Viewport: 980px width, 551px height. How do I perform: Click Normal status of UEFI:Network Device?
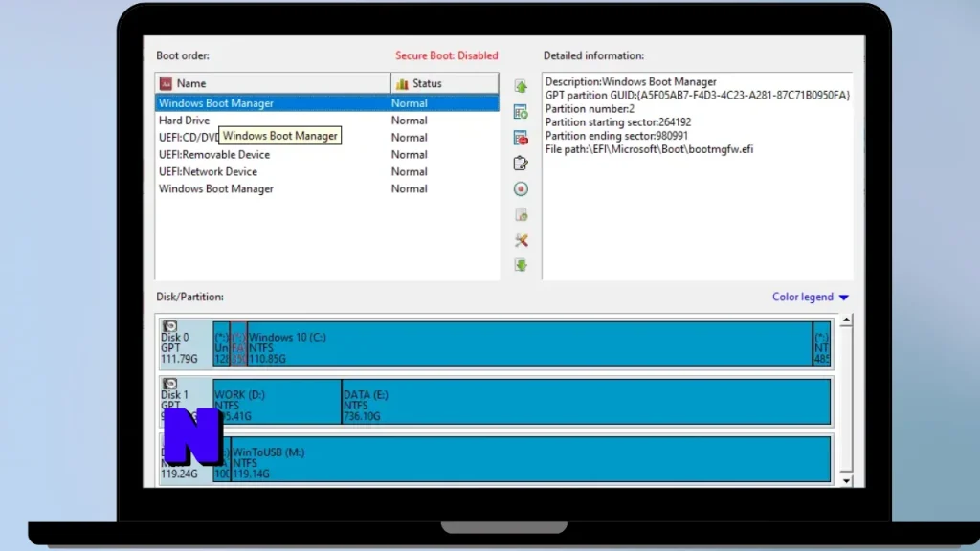[x=409, y=171]
